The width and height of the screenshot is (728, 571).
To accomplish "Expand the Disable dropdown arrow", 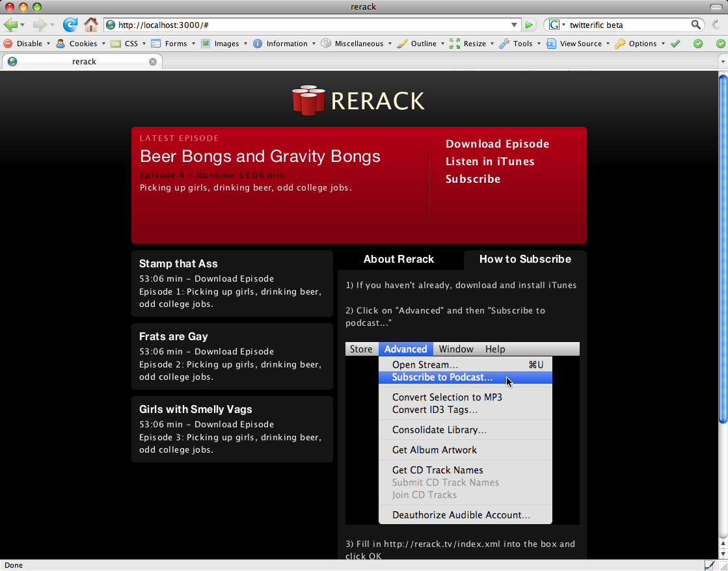I will pos(48,44).
